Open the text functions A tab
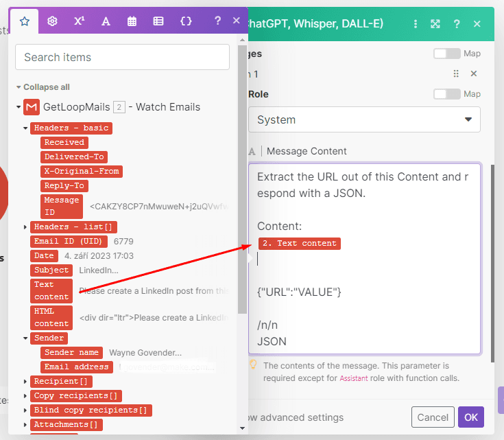The height and width of the screenshot is (440, 504). click(106, 21)
